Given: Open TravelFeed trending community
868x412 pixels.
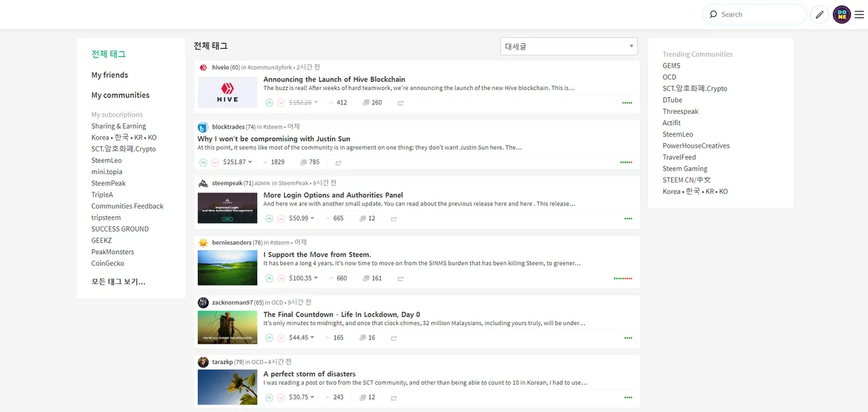Looking at the screenshot, I should coord(679,157).
